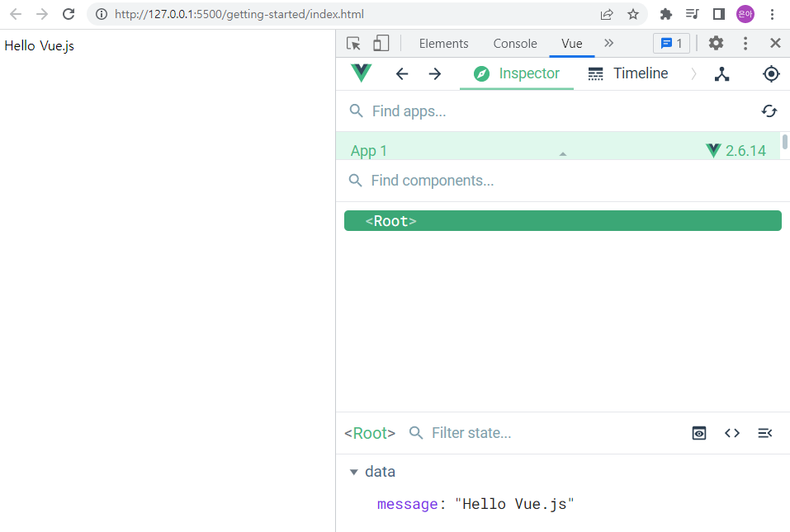Focus the Find apps search field

click(x=549, y=111)
